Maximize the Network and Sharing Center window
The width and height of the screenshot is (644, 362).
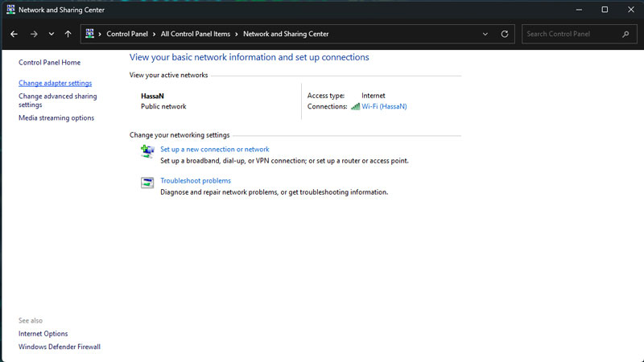pos(605,10)
